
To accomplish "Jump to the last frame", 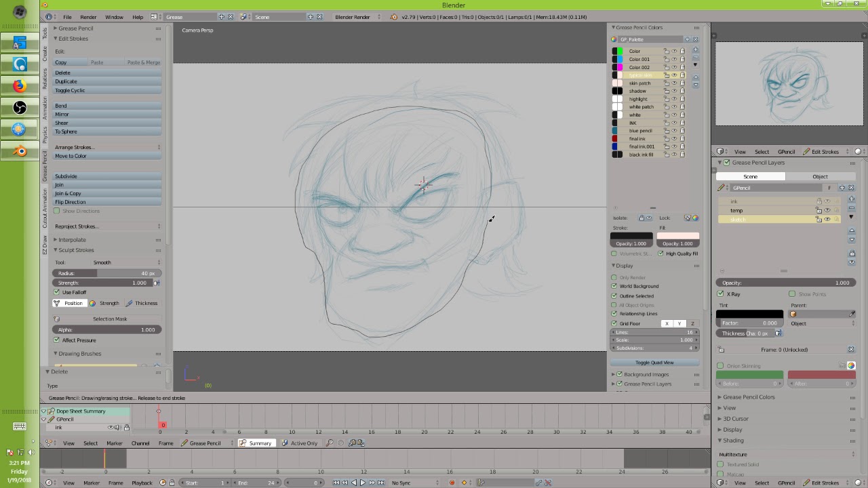I will coord(380,483).
